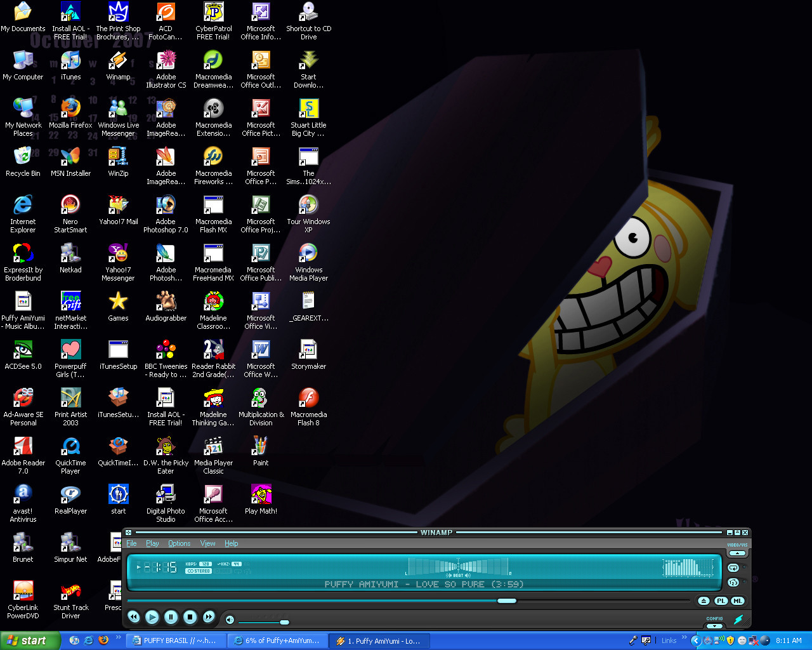Screen dimensions: 812x650
Task: Click the Recycle Bin icon
Action: pos(23,162)
